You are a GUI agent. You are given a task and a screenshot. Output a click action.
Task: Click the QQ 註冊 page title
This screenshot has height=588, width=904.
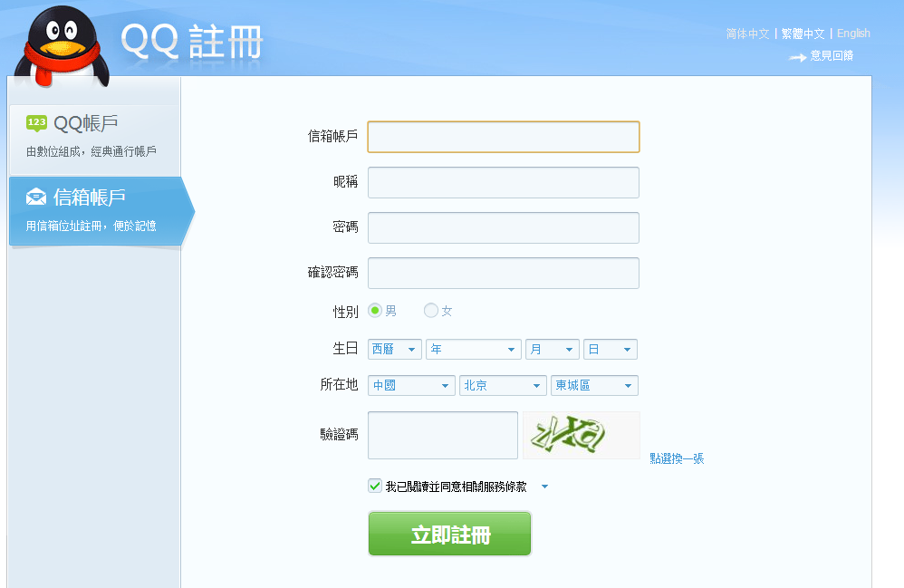coord(191,42)
